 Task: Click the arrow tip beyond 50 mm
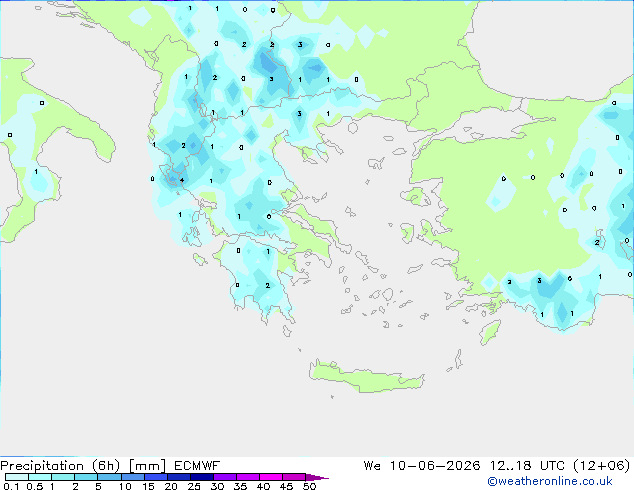point(317,477)
